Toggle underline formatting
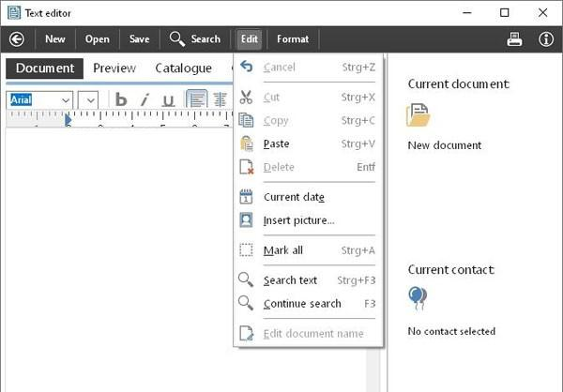The width and height of the screenshot is (563, 392). (x=167, y=99)
